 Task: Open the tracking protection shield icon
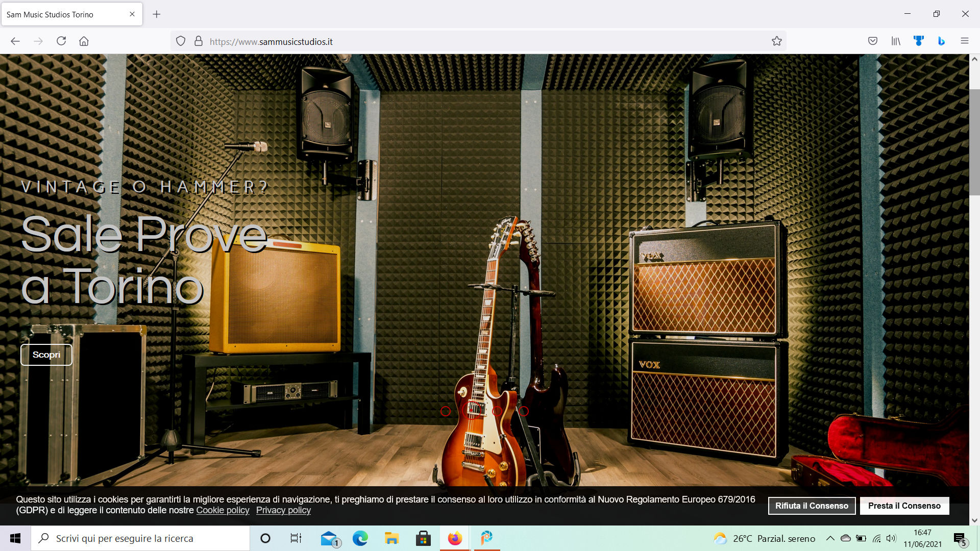tap(180, 41)
